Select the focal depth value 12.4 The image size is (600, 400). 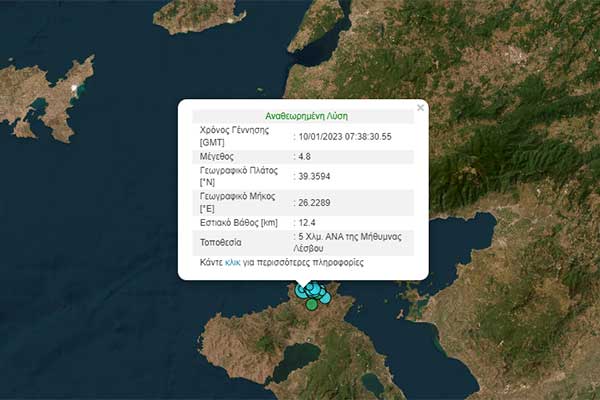coord(308,223)
